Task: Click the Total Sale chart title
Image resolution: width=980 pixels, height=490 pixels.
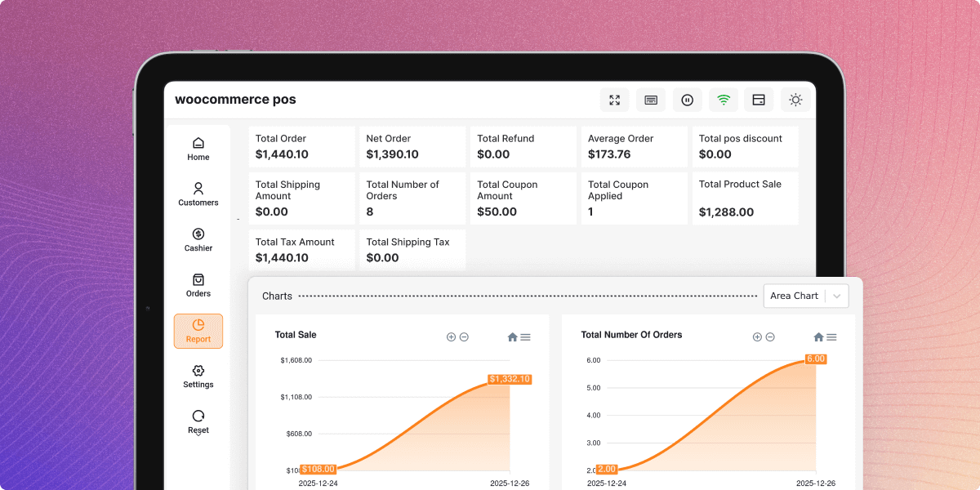Action: pyautogui.click(x=296, y=335)
